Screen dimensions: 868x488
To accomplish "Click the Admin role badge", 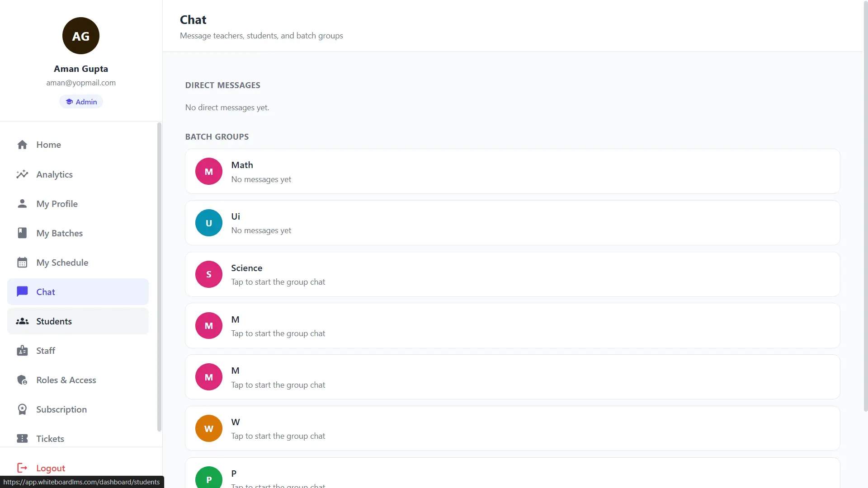I will (81, 102).
